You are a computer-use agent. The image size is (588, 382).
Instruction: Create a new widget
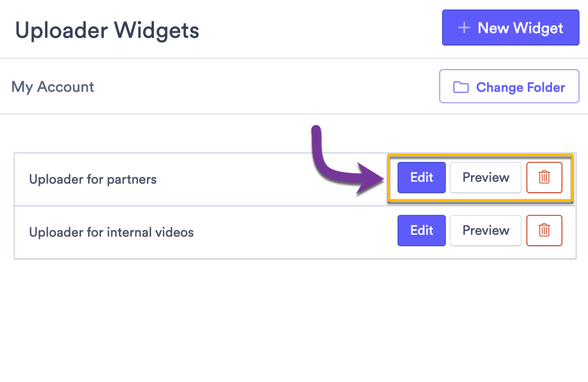click(x=511, y=28)
